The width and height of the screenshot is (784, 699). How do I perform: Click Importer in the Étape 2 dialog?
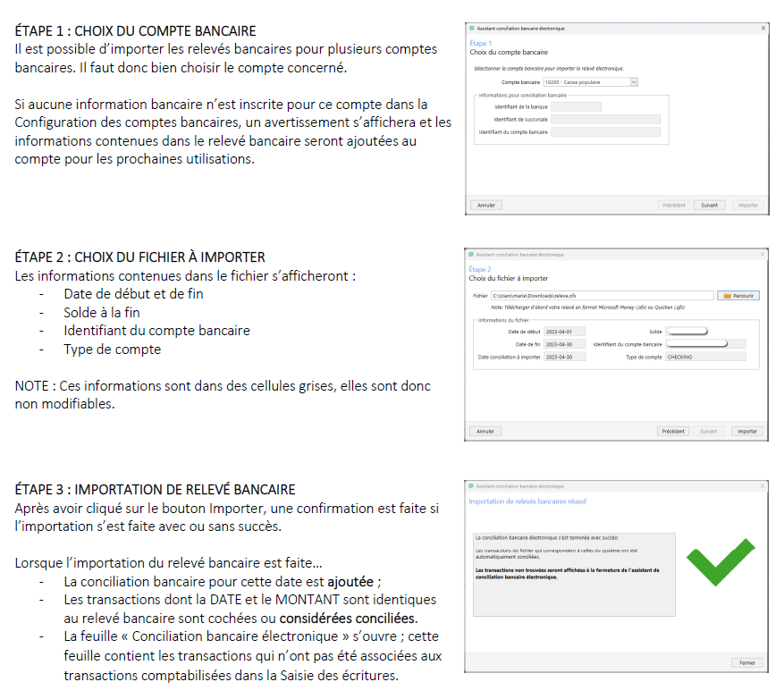click(747, 431)
